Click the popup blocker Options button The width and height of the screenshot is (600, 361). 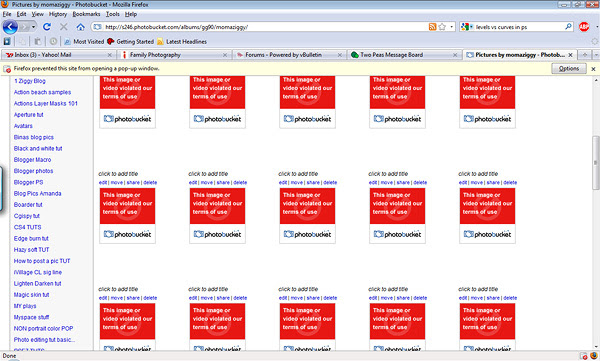(x=569, y=69)
